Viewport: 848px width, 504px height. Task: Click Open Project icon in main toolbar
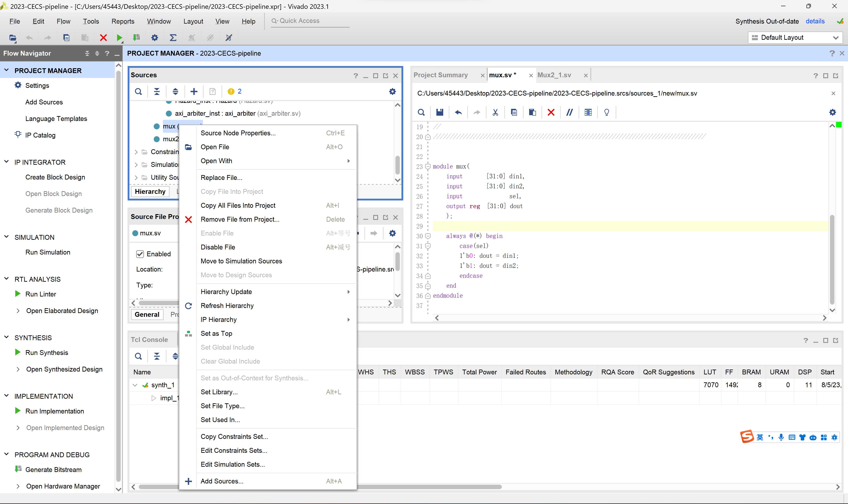(13, 38)
